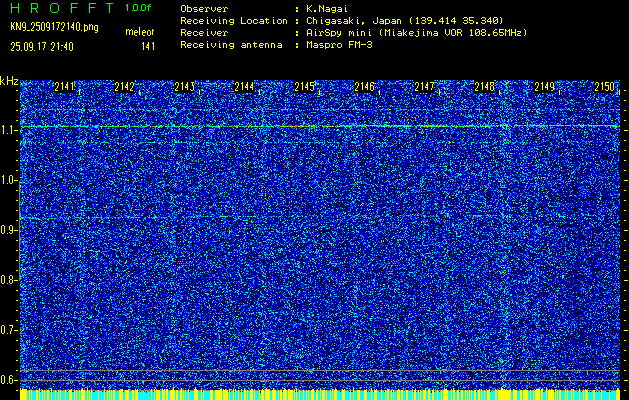
Task: Click the 2146 time marker
Action: pos(364,87)
